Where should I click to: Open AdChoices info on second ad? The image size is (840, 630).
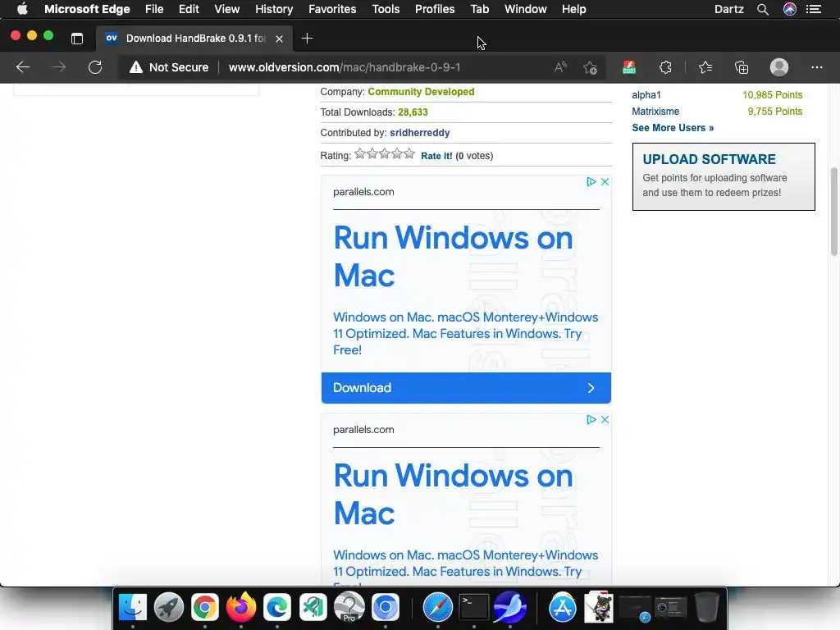591,419
